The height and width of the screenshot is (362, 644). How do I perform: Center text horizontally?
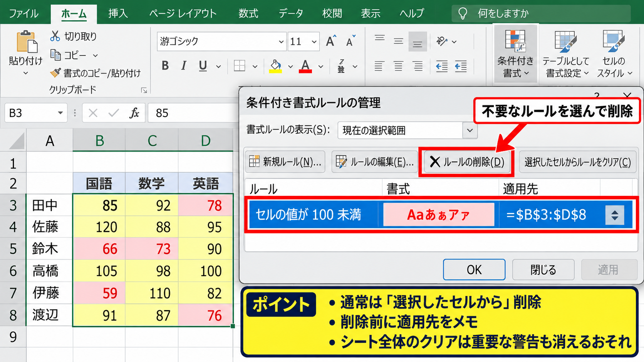point(398,66)
